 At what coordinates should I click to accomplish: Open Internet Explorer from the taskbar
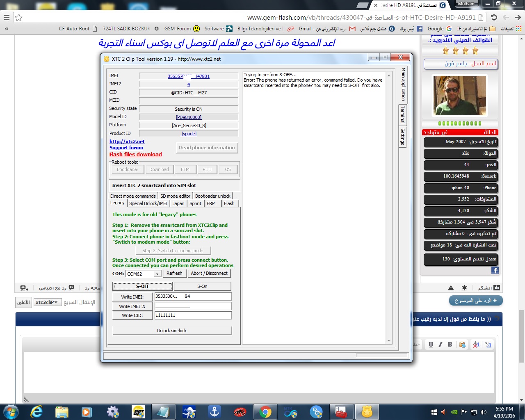click(36, 412)
